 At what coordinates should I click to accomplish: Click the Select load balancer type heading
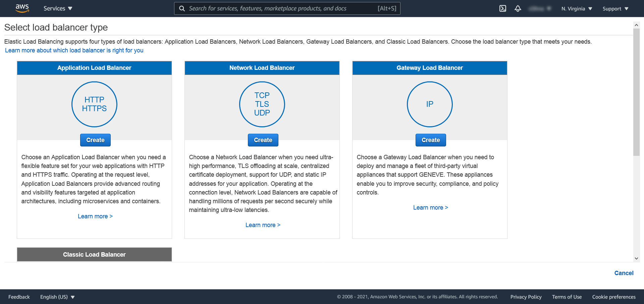tap(56, 27)
